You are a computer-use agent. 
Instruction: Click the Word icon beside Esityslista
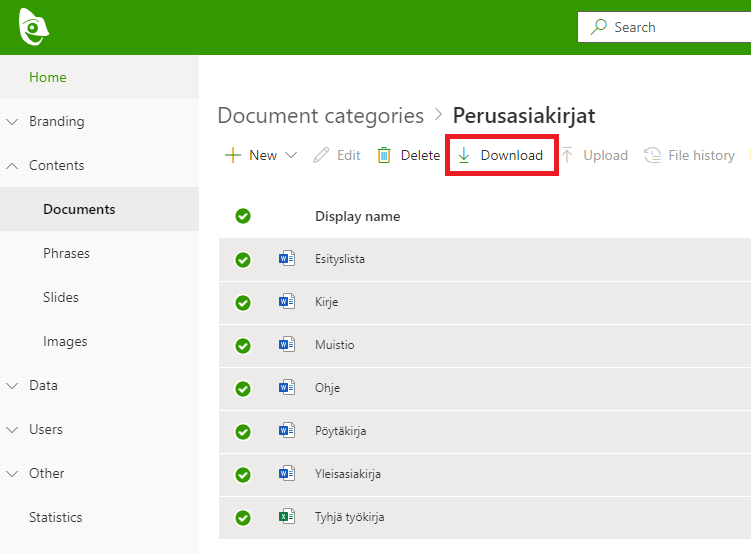287,259
